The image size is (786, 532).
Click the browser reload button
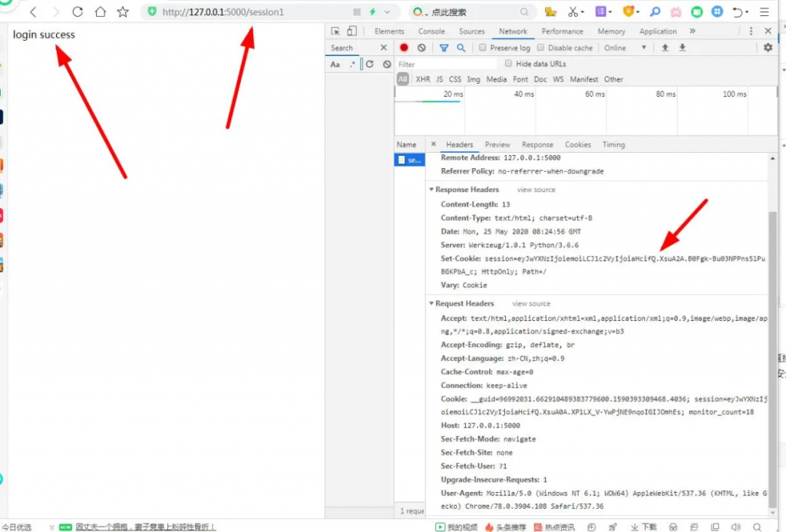77,12
